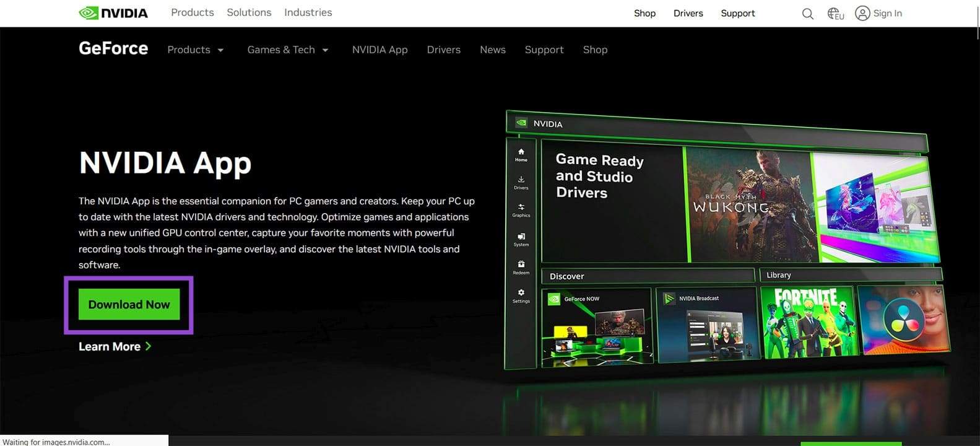Click Game Ready and Studio Drivers text
980x446 pixels.
(599, 177)
